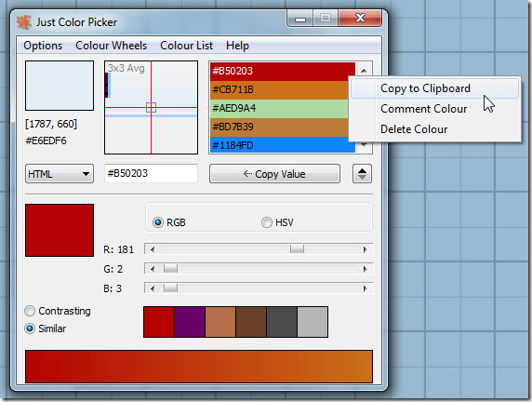The height and width of the screenshot is (402, 532).
Task: Choose Copy to Clipboard from context menu
Action: point(434,88)
